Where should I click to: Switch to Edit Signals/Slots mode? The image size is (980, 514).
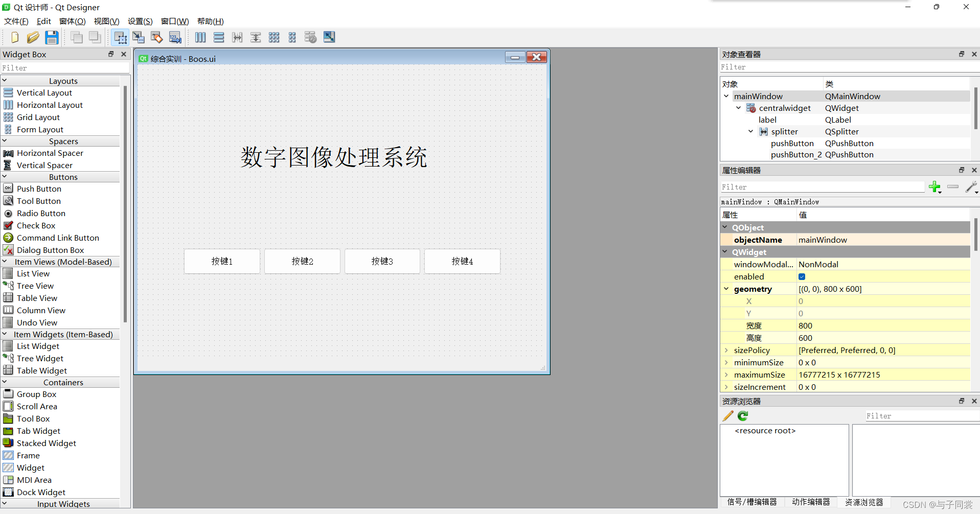click(x=139, y=37)
